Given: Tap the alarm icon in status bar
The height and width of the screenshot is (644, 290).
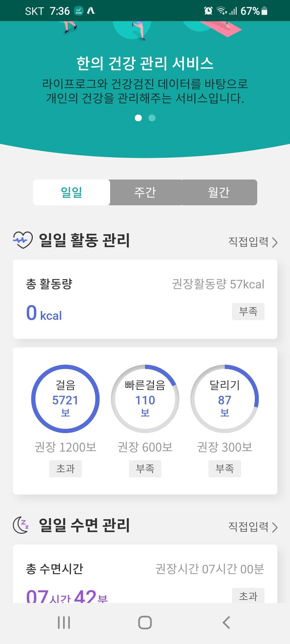Looking at the screenshot, I should point(208,11).
